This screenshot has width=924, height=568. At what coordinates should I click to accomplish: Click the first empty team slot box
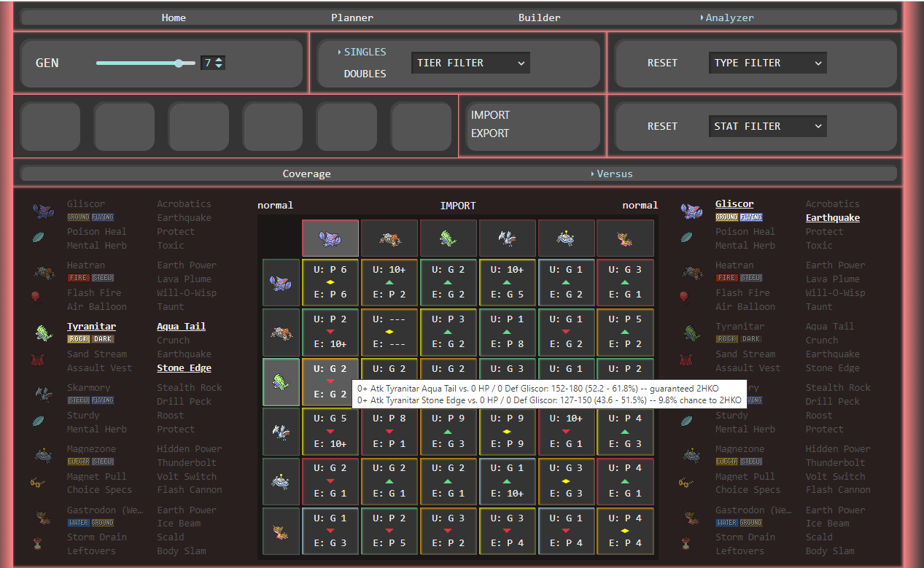pos(50,126)
